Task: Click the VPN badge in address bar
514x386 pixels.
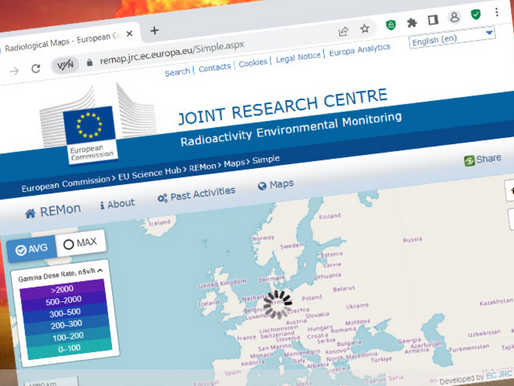Action: pos(65,64)
